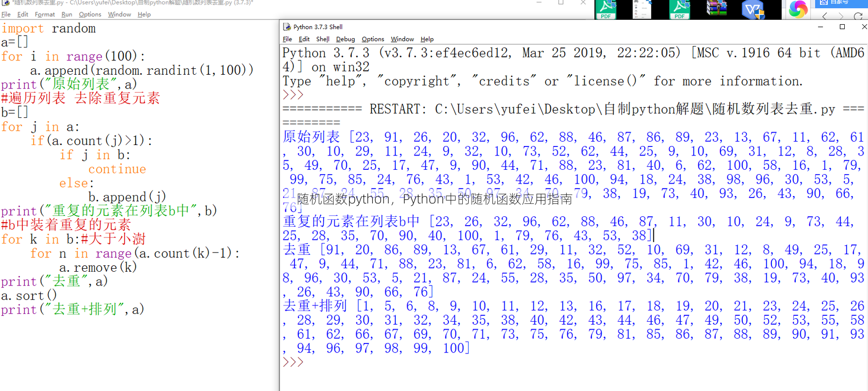Maximize the editor window
Viewport: 868px width, 391px height.
click(x=561, y=2)
